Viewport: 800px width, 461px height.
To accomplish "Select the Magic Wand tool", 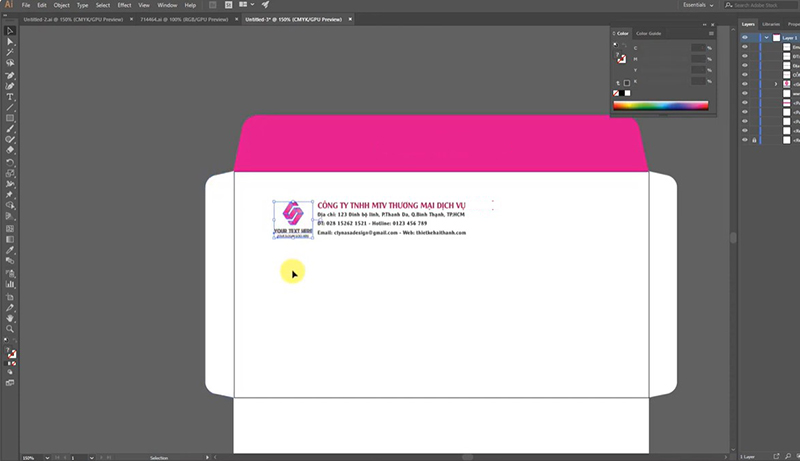I will point(10,52).
